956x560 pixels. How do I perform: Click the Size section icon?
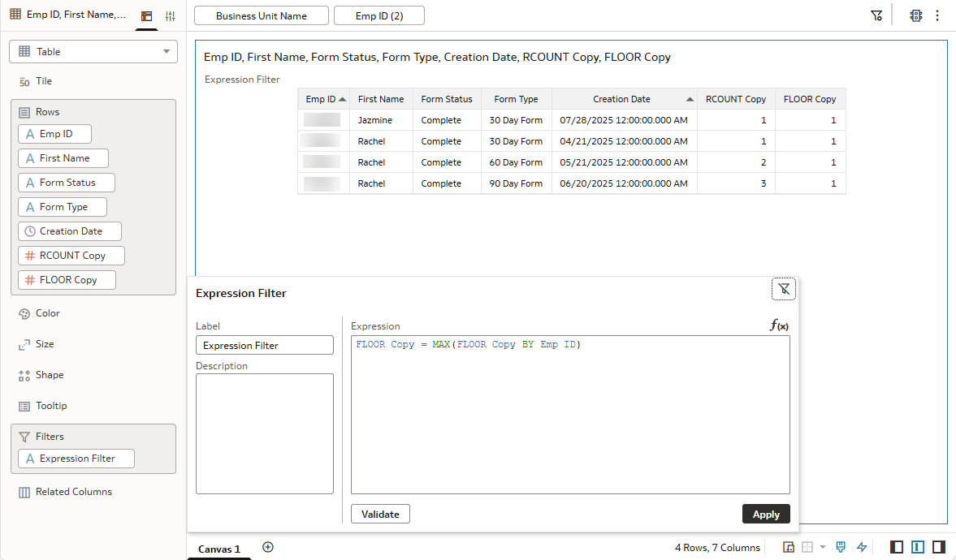[24, 344]
